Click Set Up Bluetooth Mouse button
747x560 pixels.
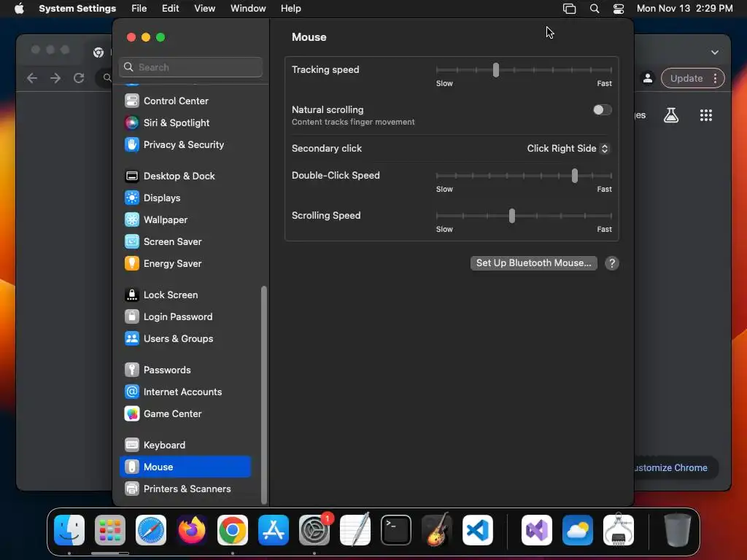pyautogui.click(x=533, y=263)
